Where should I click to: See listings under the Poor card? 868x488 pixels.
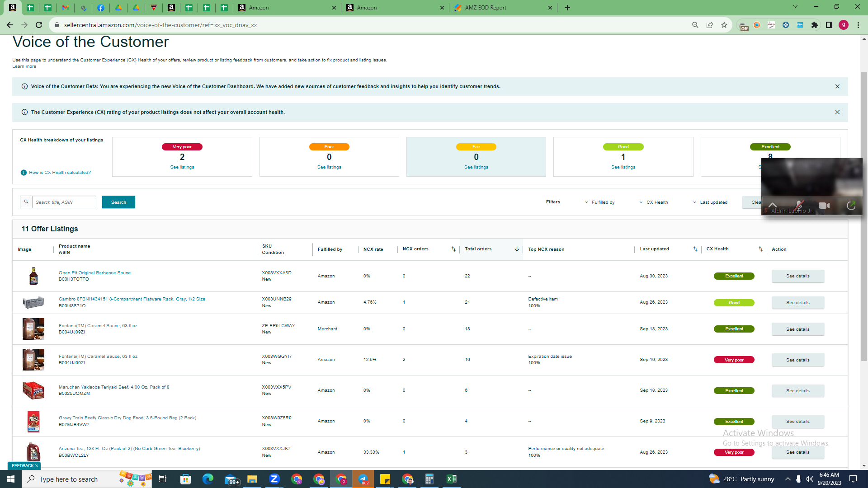[x=329, y=167]
